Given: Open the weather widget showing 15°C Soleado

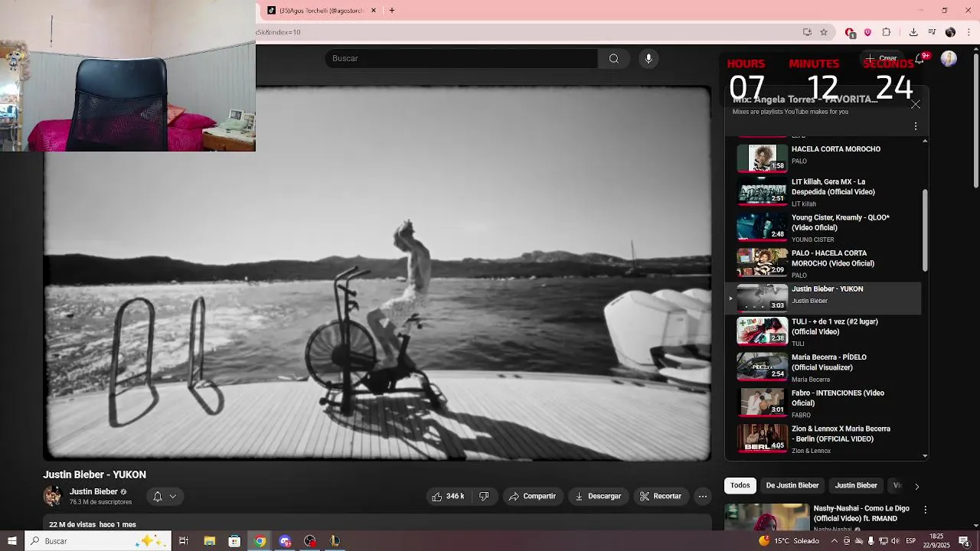Looking at the screenshot, I should pos(789,541).
